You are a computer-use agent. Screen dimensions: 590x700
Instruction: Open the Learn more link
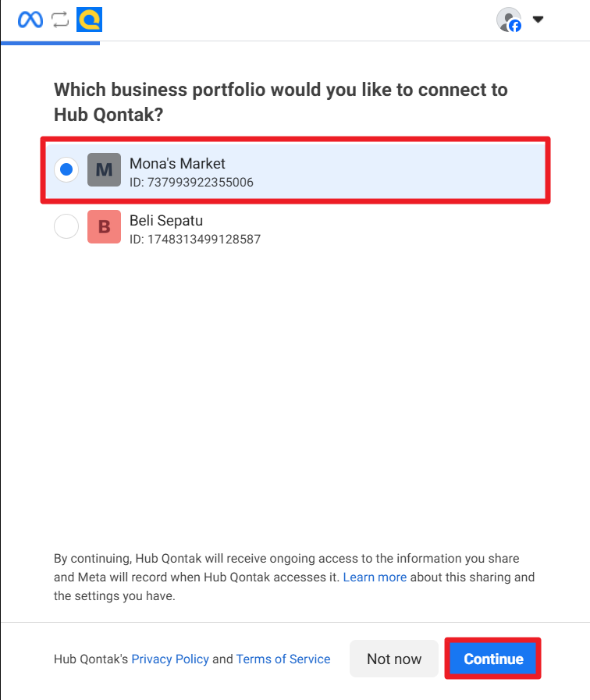[375, 577]
